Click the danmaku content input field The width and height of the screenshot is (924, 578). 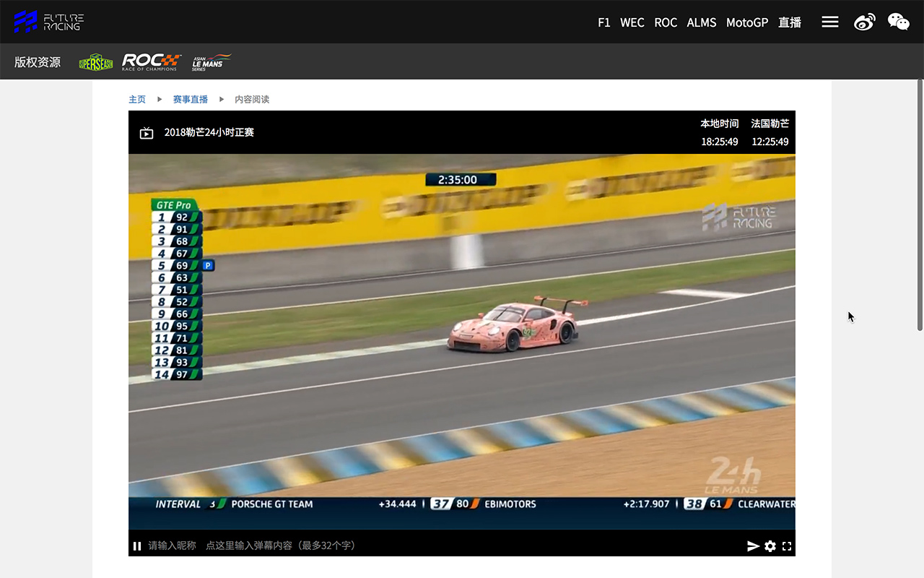(282, 545)
